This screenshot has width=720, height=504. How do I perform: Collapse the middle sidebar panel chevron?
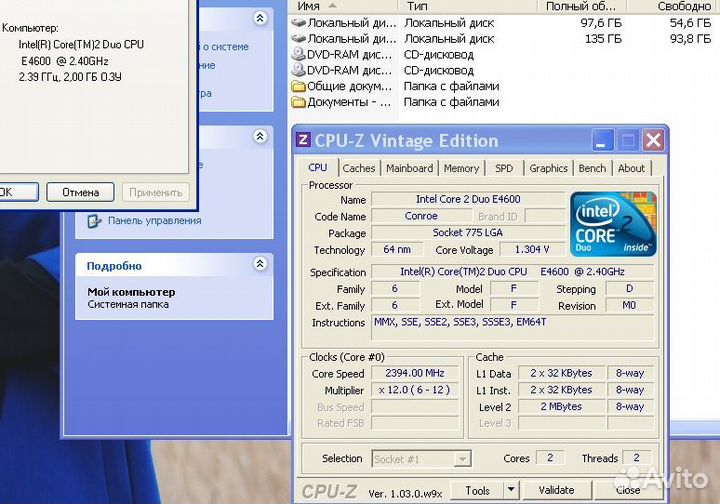pyautogui.click(x=260, y=136)
